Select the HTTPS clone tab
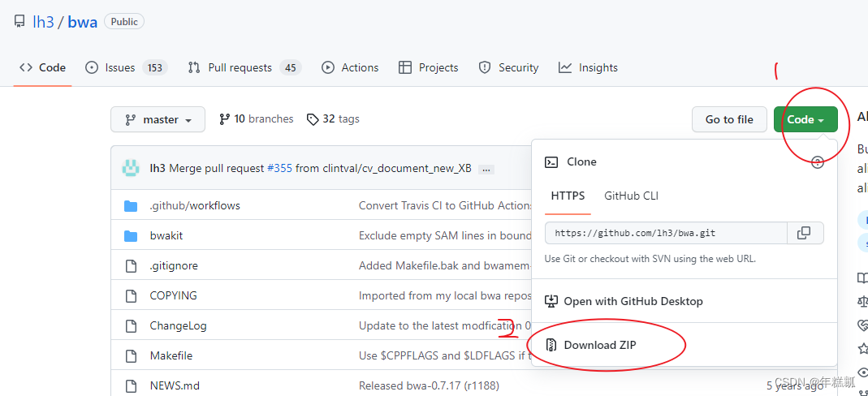868x396 pixels. click(x=568, y=196)
